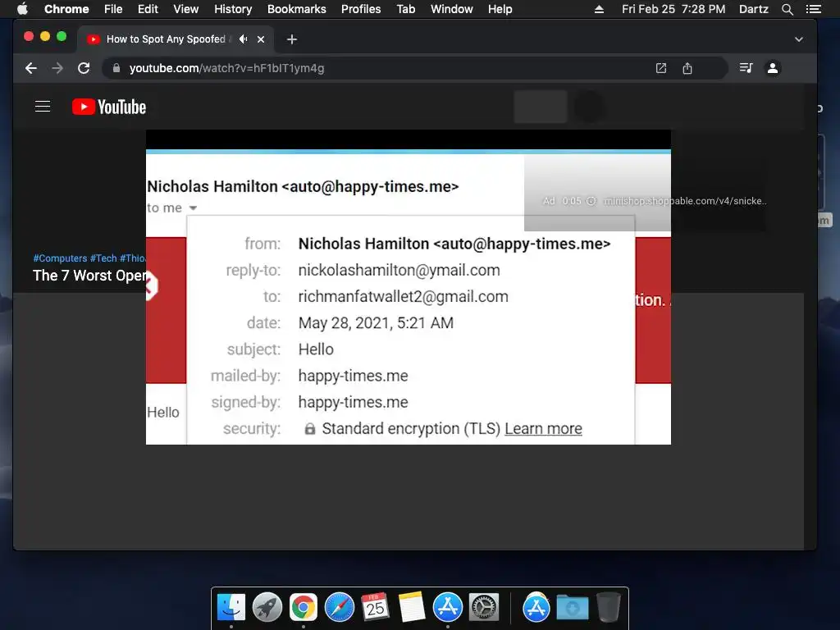Open System Preferences from the dock
The height and width of the screenshot is (630, 840).
(484, 608)
